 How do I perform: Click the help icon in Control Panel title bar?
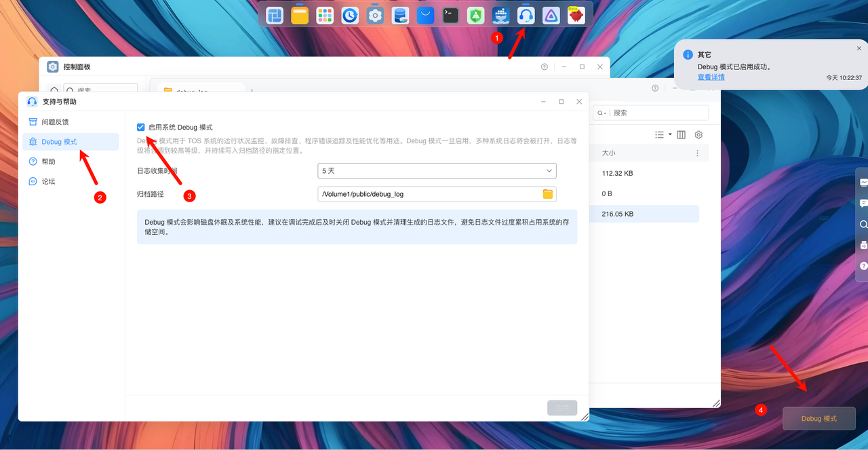pyautogui.click(x=545, y=67)
